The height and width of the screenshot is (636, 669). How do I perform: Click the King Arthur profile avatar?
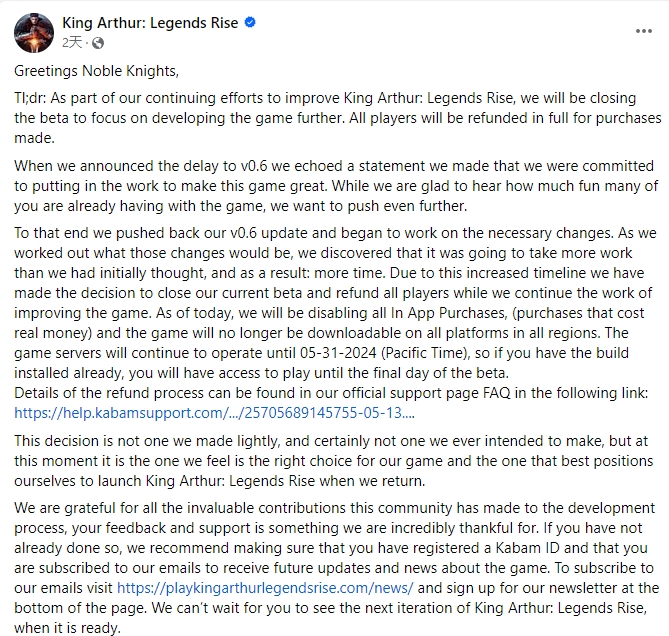pos(34,33)
